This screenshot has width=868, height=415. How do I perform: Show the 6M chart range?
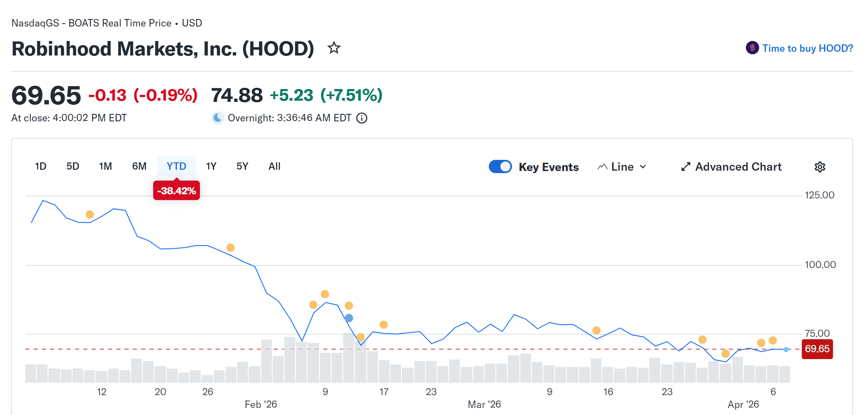coord(139,166)
